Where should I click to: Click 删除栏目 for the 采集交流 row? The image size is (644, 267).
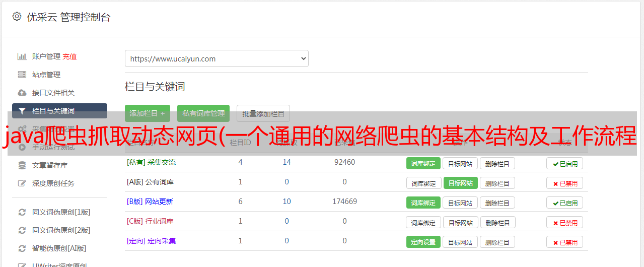pyautogui.click(x=497, y=163)
